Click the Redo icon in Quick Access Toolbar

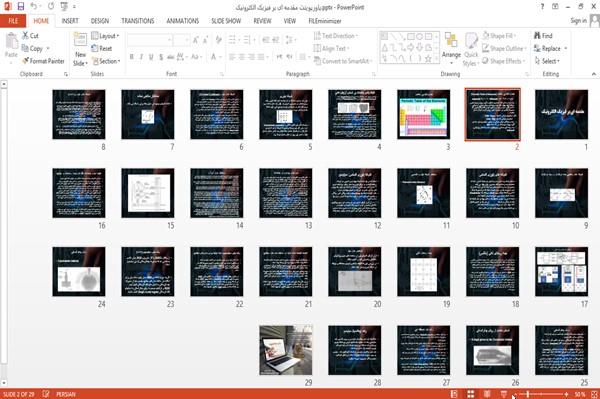[x=51, y=6]
